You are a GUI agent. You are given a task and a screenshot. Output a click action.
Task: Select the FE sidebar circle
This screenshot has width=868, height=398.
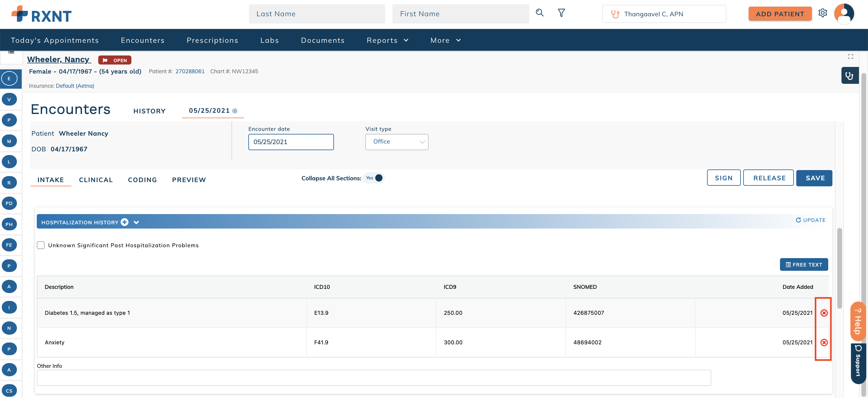(9, 245)
